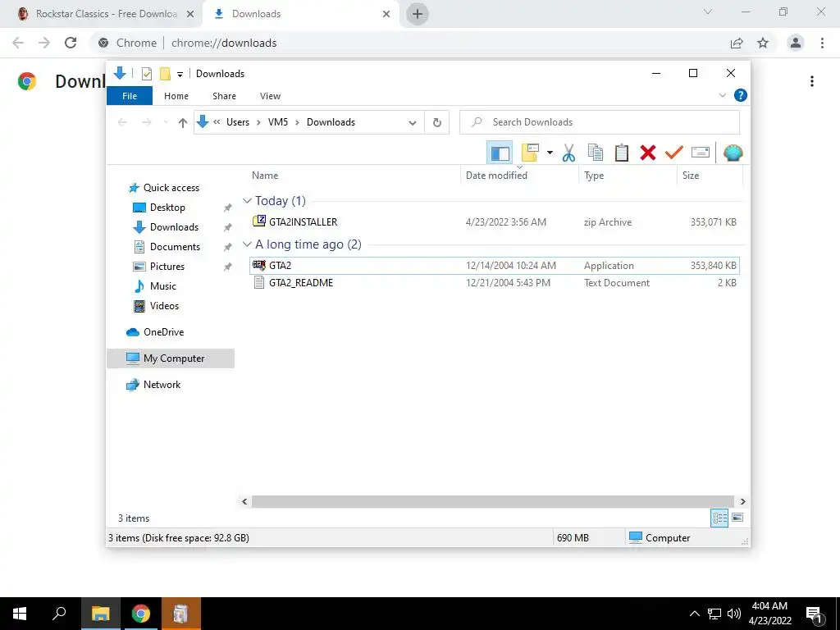The height and width of the screenshot is (630, 840).
Task: Click the horizontal scrollbar in file list
Action: point(492,502)
